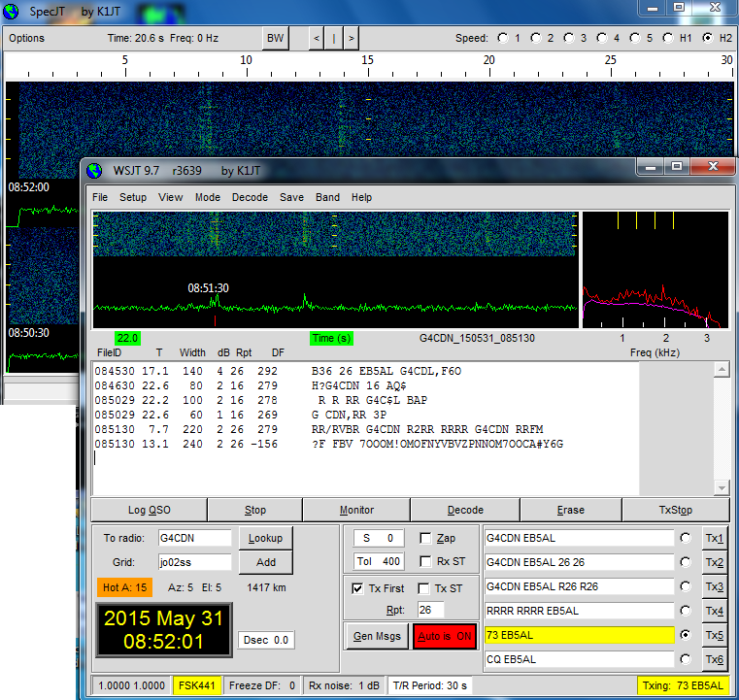Open the View menu

point(170,197)
